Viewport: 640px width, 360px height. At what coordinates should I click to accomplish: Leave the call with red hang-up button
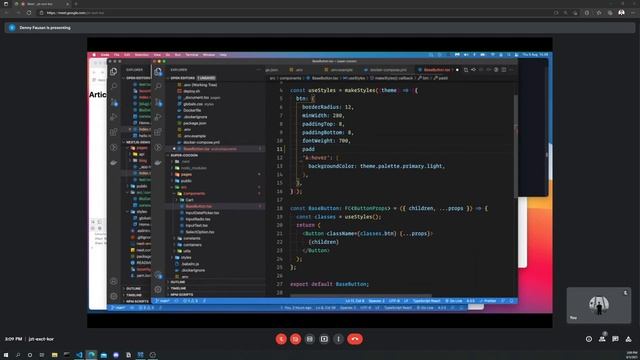355,339
